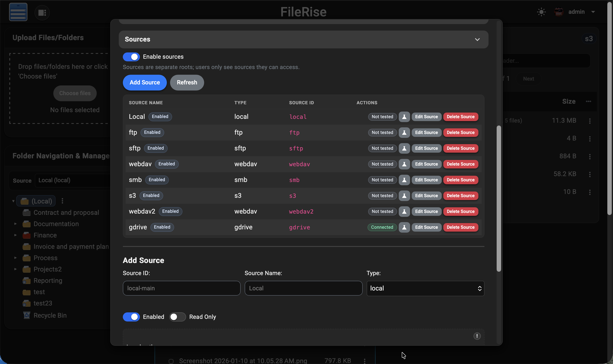The height and width of the screenshot is (364, 613).
Task: Click the Add Source button
Action: click(x=144, y=82)
